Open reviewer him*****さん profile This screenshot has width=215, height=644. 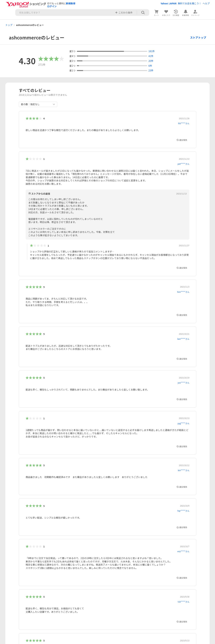pyautogui.click(x=183, y=292)
